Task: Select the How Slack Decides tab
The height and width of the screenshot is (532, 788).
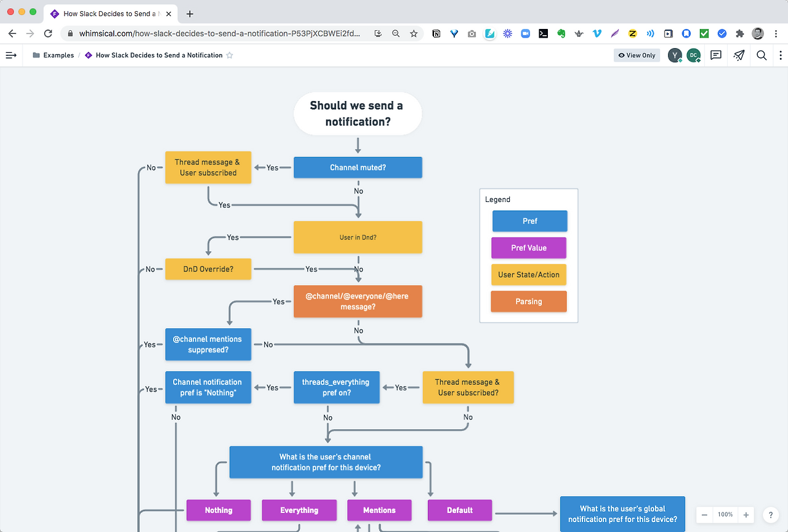Action: point(111,14)
